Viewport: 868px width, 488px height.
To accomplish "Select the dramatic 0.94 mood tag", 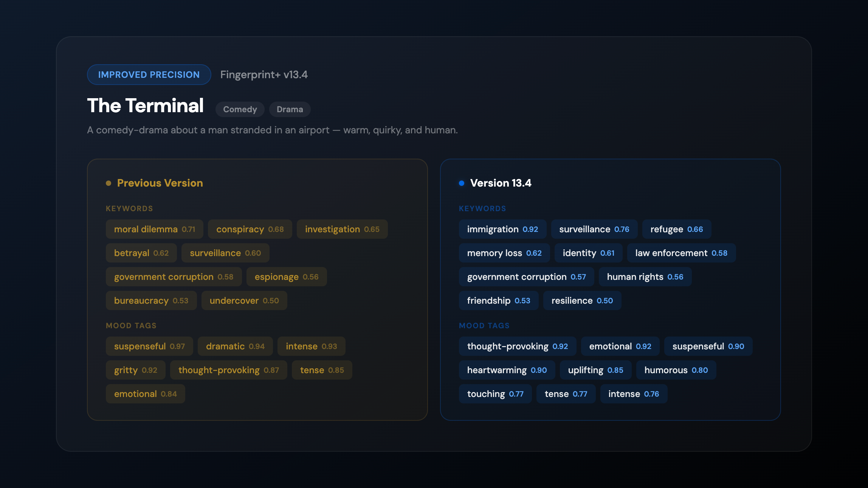I will tap(235, 346).
